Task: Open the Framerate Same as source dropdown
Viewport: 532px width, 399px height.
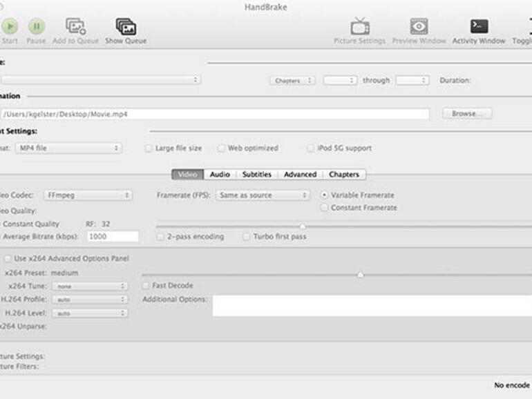Action: tap(263, 195)
